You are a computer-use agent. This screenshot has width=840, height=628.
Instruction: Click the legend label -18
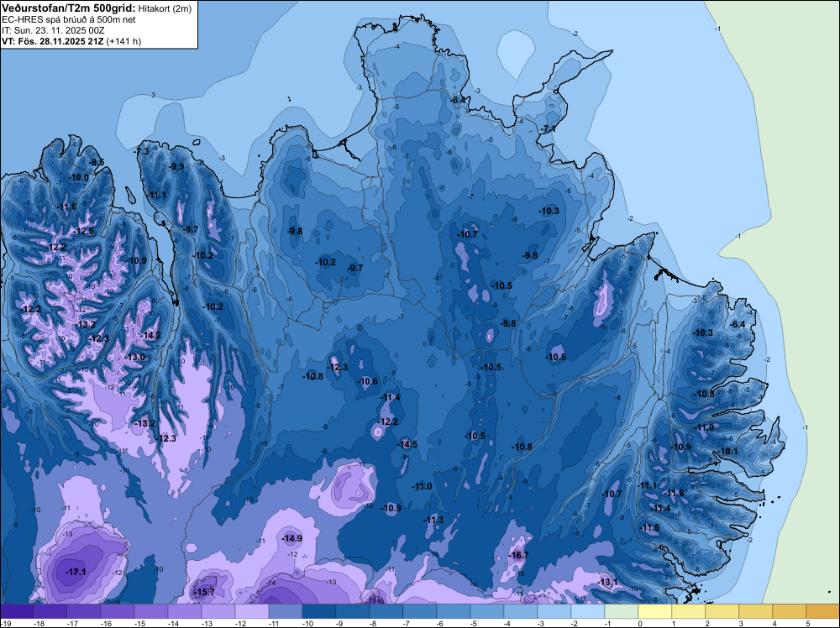tap(39, 624)
